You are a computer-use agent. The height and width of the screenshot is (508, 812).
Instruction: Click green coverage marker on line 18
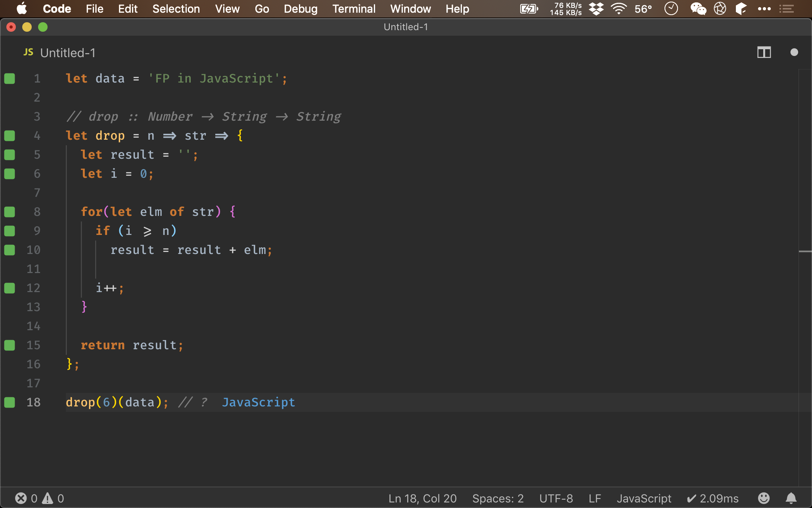10,402
